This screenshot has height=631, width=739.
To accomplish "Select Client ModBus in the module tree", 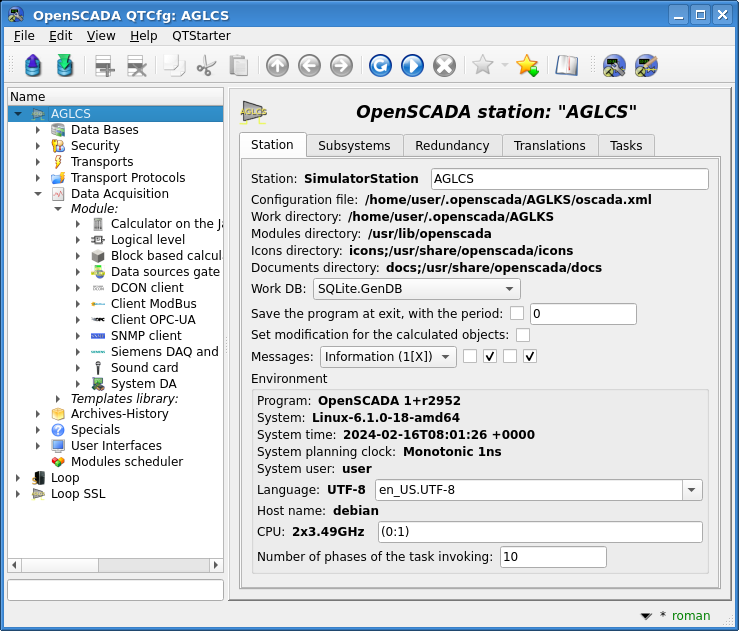I will [x=153, y=304].
